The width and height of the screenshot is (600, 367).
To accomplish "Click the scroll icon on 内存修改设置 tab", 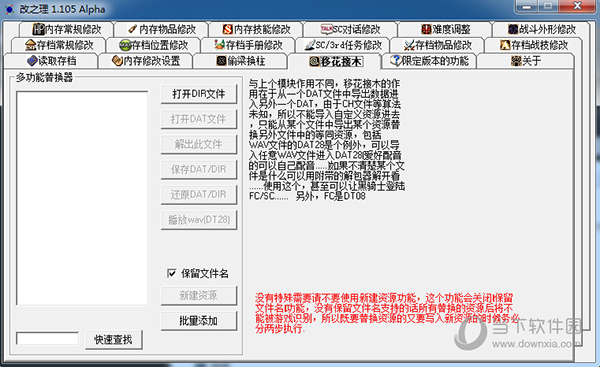I will [x=117, y=61].
